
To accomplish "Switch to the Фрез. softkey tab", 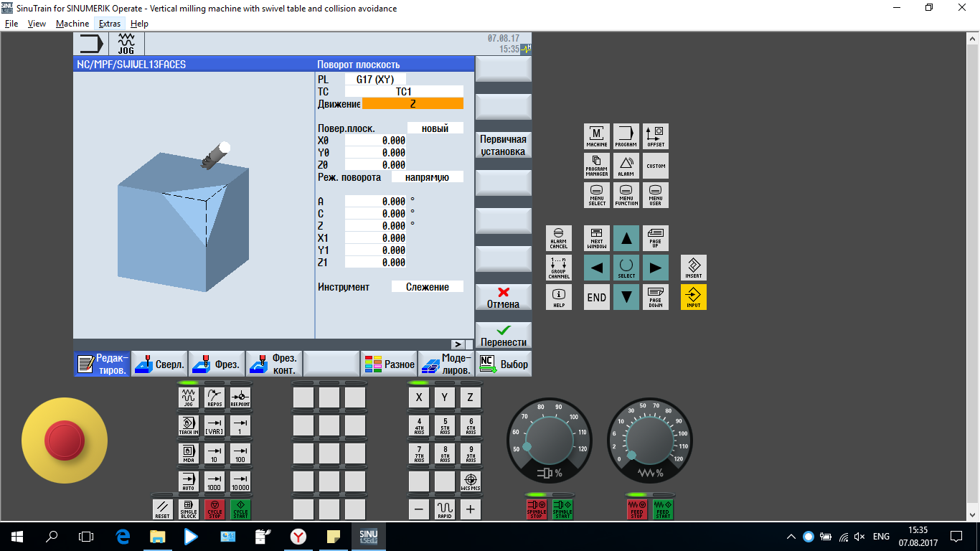I will pos(217,364).
